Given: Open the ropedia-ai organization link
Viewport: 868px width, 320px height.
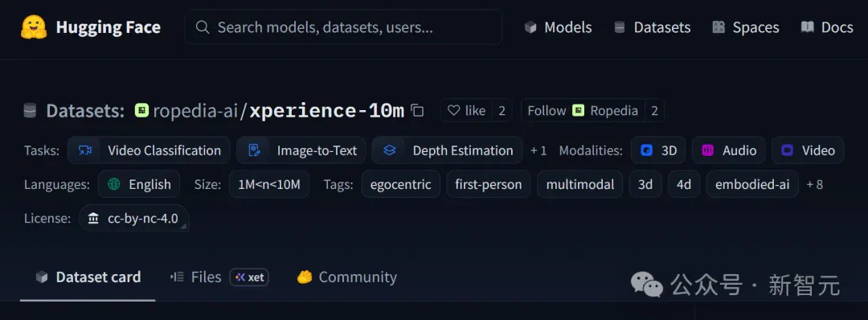Looking at the screenshot, I should pos(194,111).
